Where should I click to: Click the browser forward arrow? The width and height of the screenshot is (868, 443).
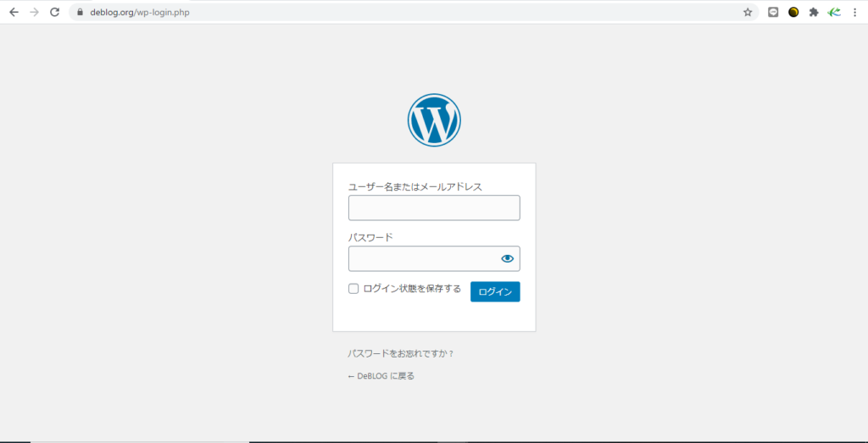click(34, 12)
